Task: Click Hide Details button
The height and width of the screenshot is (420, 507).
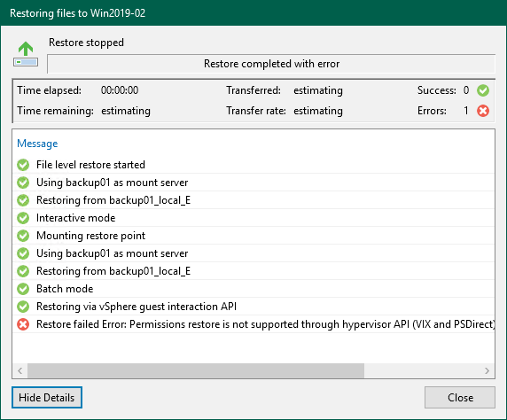Action: pyautogui.click(x=47, y=397)
